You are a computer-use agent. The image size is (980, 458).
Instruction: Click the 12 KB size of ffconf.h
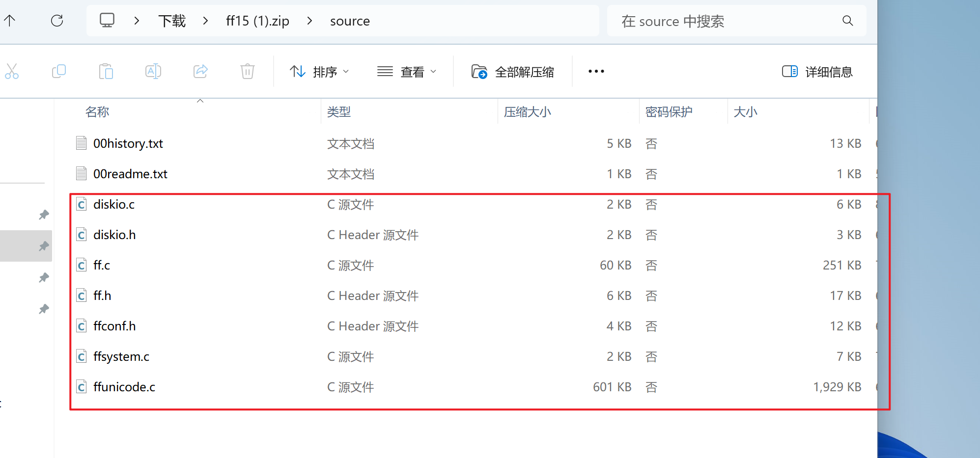pos(845,326)
